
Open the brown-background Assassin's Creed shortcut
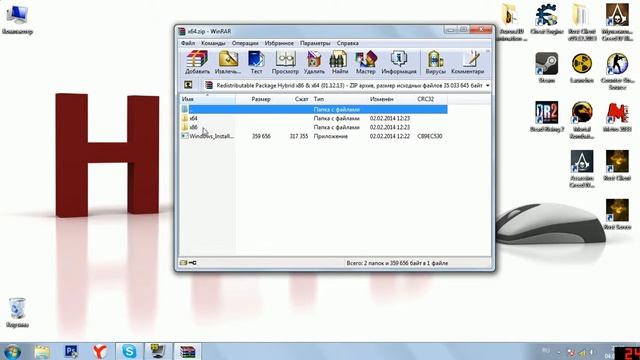click(x=617, y=22)
